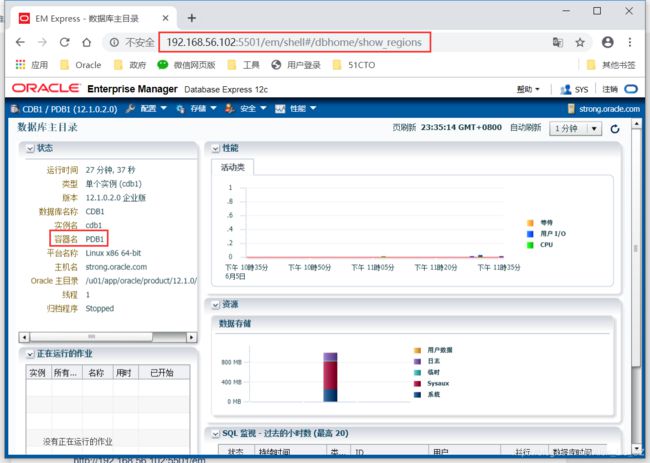650x463 pixels.
Task: View site info icon beside 不安全
Action: click(x=114, y=42)
